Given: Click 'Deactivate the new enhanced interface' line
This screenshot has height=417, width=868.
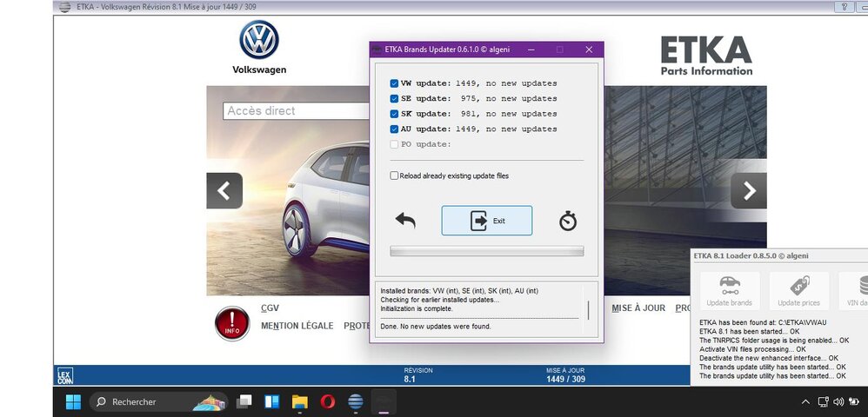Looking at the screenshot, I should click(768, 358).
